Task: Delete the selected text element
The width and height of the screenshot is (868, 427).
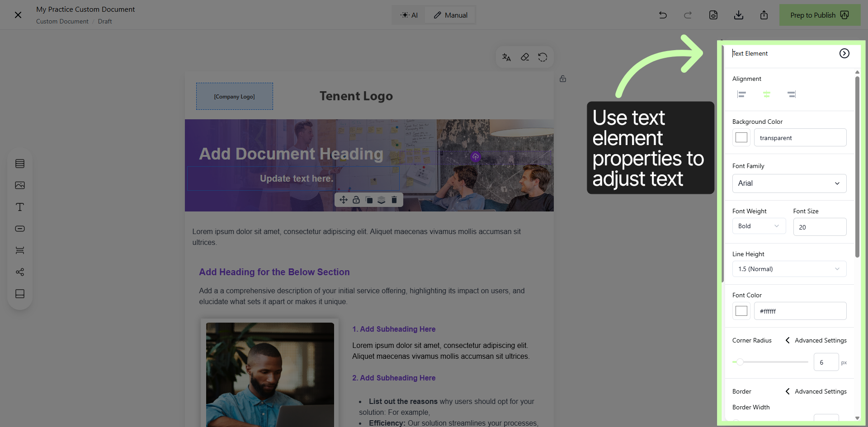Action: (x=394, y=200)
